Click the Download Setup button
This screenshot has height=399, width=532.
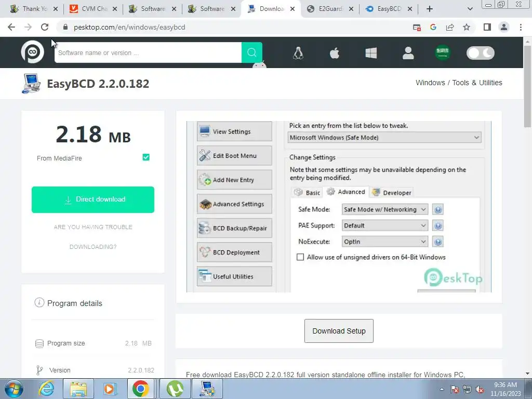pyautogui.click(x=339, y=331)
